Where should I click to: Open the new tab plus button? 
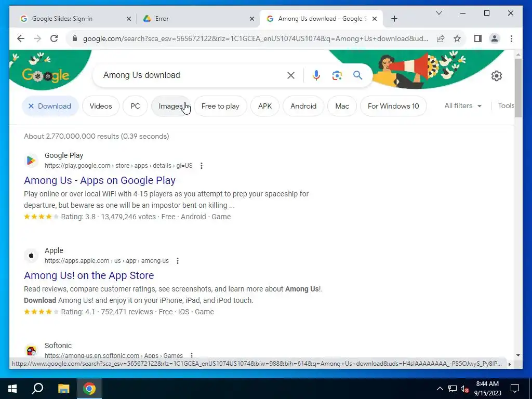click(x=394, y=19)
